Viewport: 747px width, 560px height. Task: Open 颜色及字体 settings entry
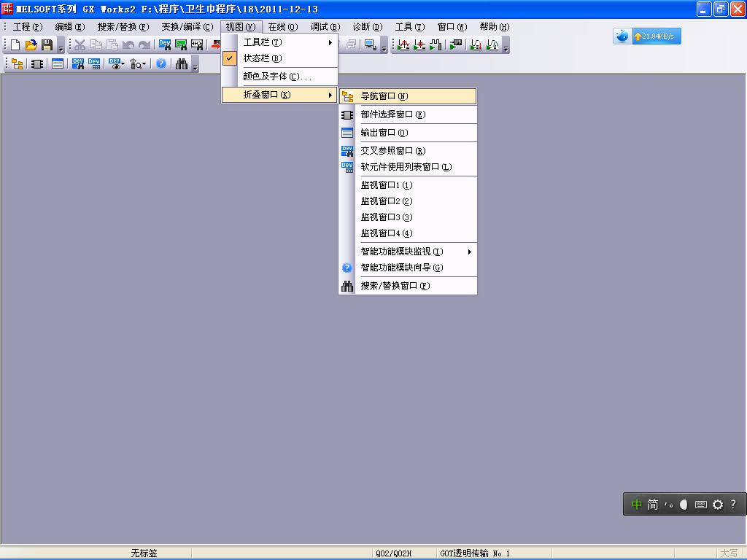pyautogui.click(x=277, y=77)
